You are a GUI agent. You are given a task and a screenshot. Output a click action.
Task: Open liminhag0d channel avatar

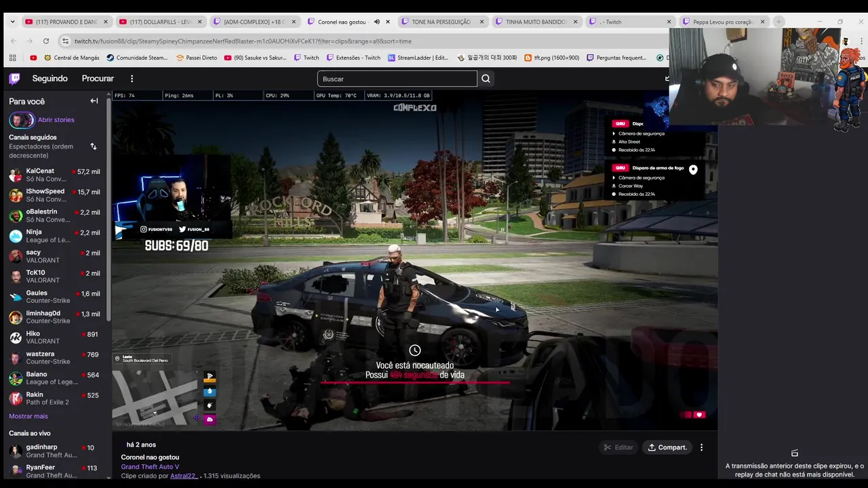tap(16, 317)
